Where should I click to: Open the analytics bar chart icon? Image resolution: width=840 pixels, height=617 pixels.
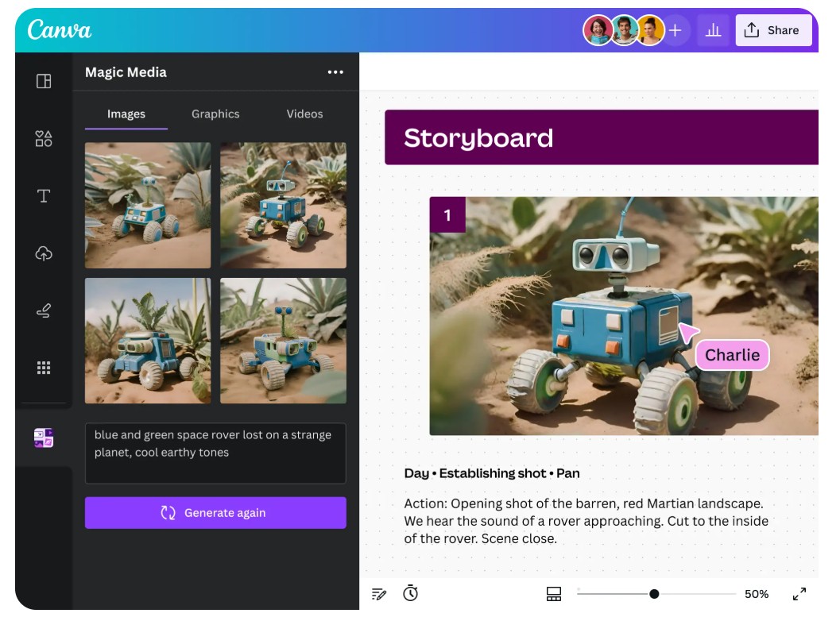(x=713, y=30)
